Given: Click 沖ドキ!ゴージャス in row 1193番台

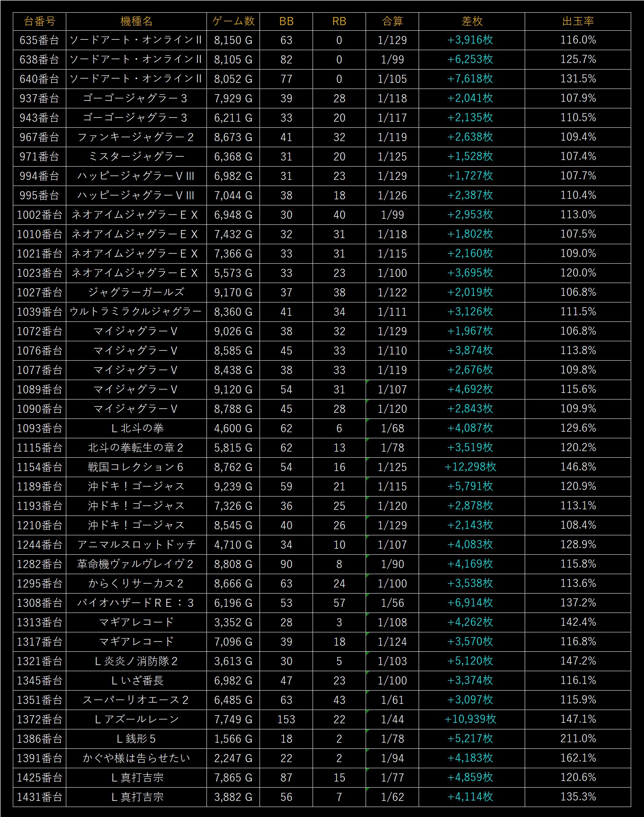Looking at the screenshot, I should [x=136, y=506].
